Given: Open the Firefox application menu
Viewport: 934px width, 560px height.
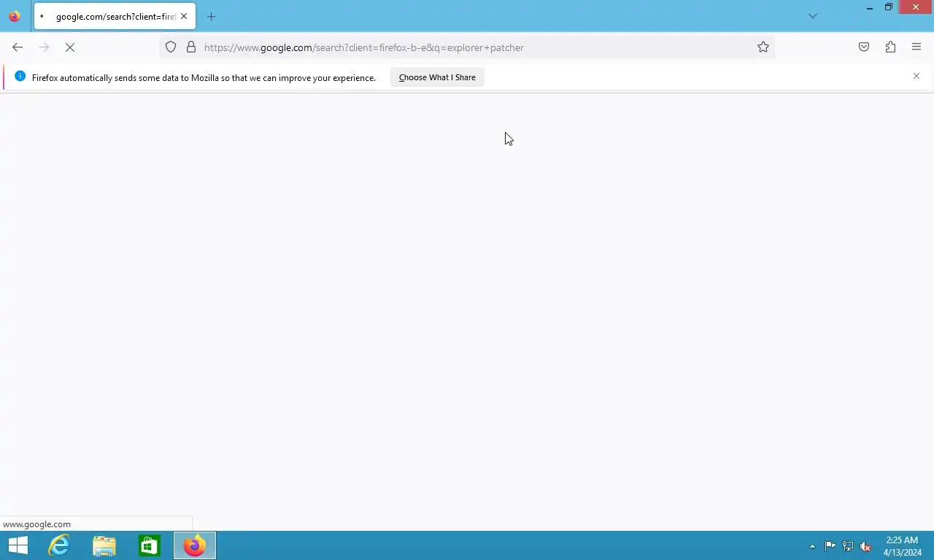Looking at the screenshot, I should (916, 47).
